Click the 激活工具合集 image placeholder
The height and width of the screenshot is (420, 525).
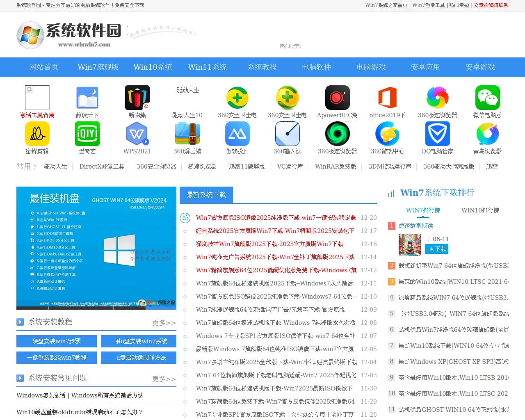pos(37,98)
